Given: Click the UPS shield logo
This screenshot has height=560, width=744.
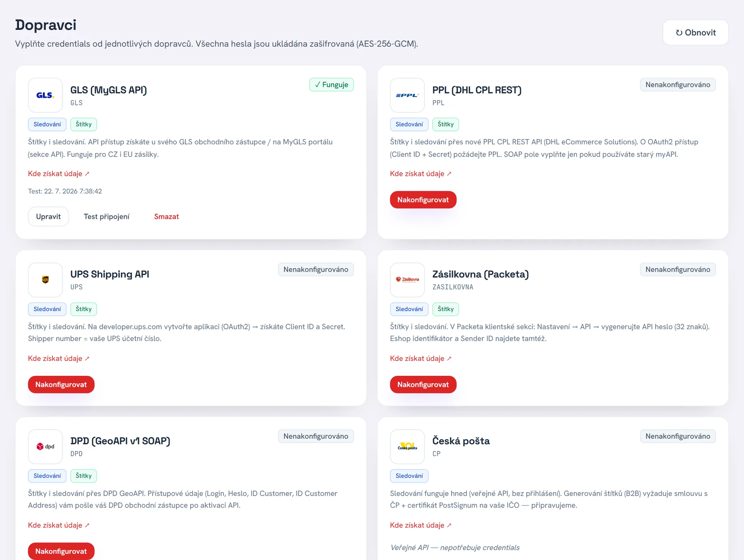Looking at the screenshot, I should pyautogui.click(x=45, y=280).
